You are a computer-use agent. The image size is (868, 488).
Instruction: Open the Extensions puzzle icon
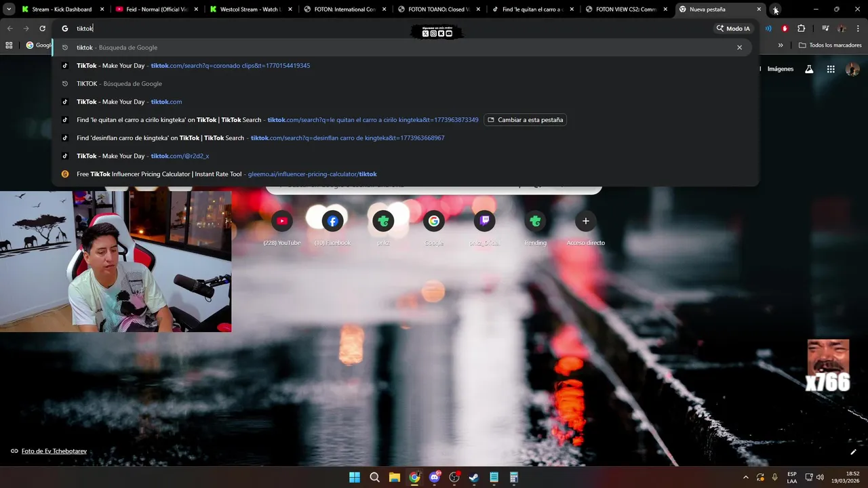point(802,28)
